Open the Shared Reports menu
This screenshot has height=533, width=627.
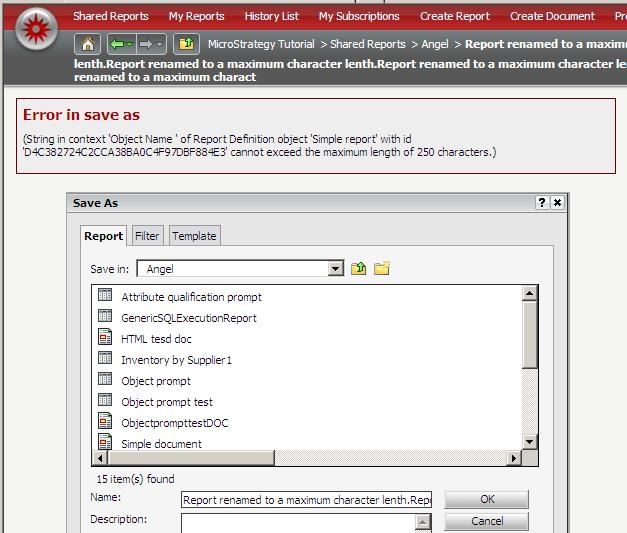[x=111, y=16]
